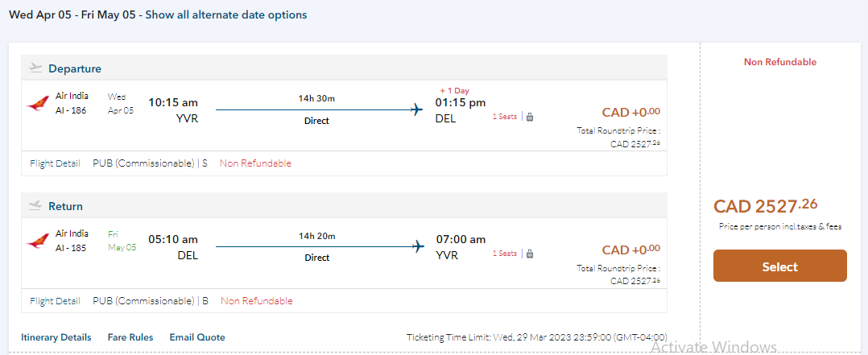
Task: Open Flight Detail for departure flight
Action: (55, 163)
